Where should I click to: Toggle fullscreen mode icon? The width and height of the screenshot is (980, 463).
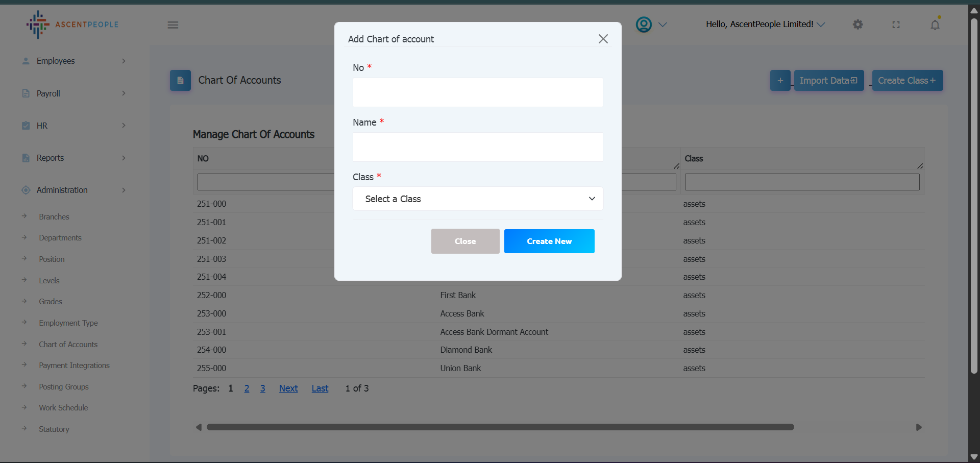tap(896, 25)
